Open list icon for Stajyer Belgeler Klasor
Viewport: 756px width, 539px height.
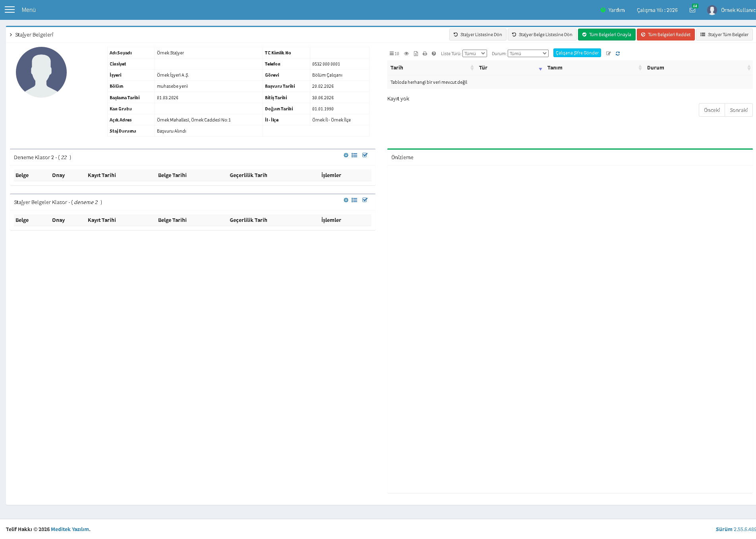coord(354,200)
